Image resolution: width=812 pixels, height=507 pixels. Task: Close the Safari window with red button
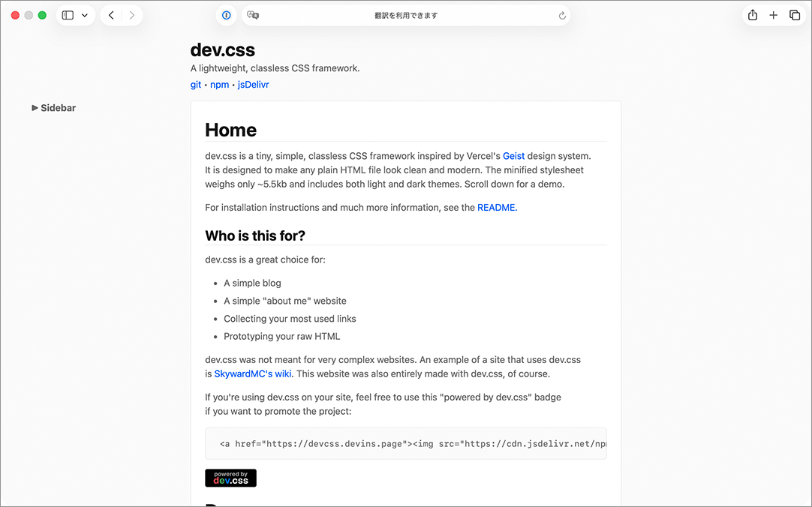point(16,16)
